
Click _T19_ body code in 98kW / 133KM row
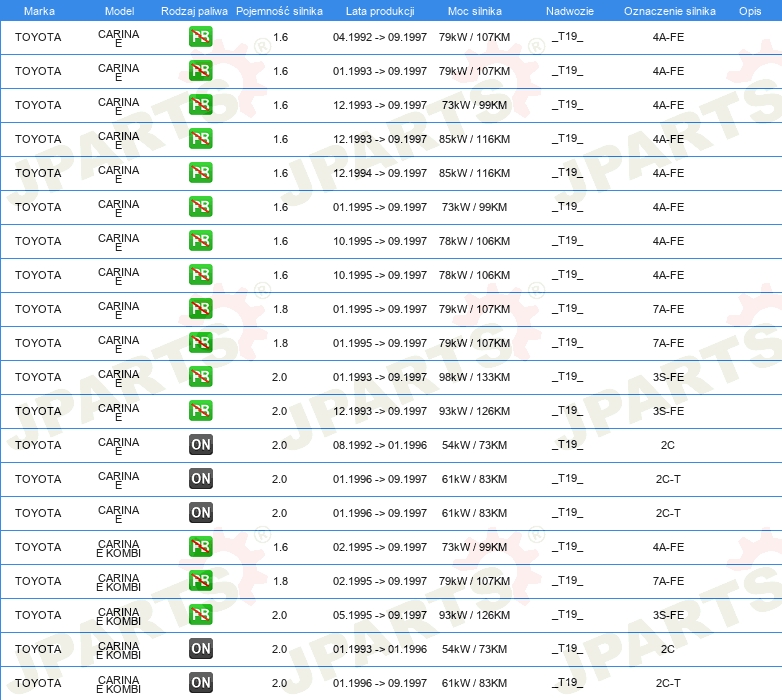pyautogui.click(x=568, y=377)
